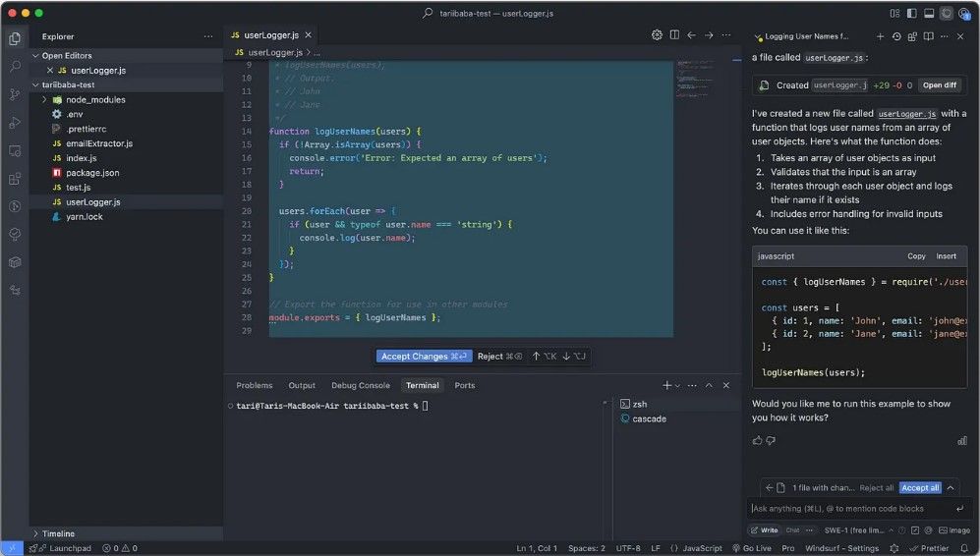980x556 pixels.
Task: Open notifications bell in status bar
Action: (x=964, y=548)
